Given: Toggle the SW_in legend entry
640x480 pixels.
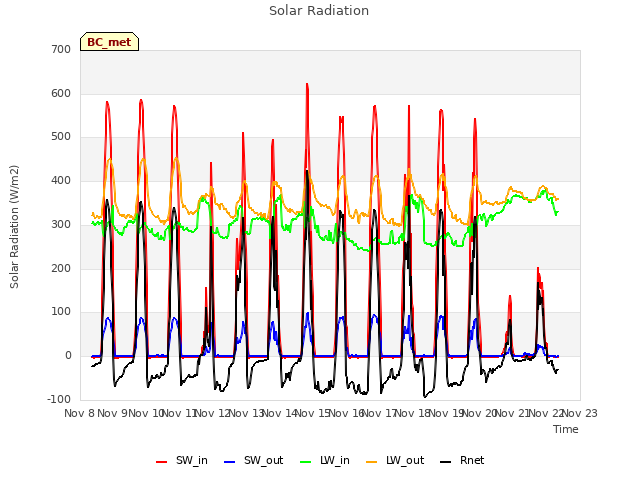Looking at the screenshot, I should [x=182, y=460].
